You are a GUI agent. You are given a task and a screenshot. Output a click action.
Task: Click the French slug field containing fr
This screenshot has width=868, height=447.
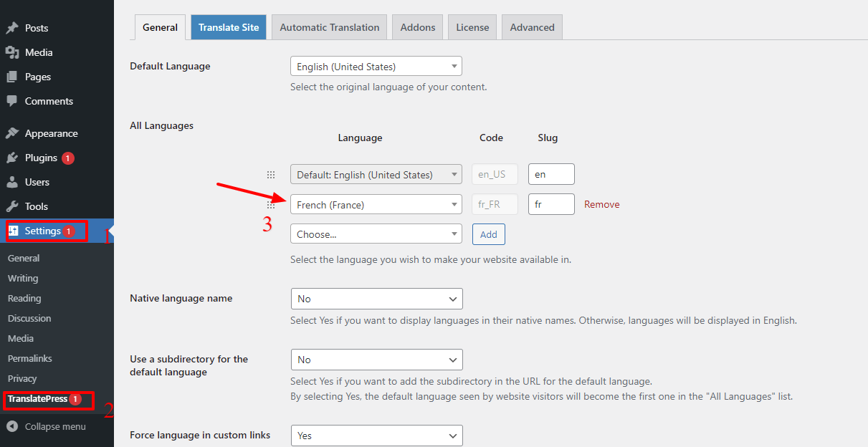click(x=551, y=205)
